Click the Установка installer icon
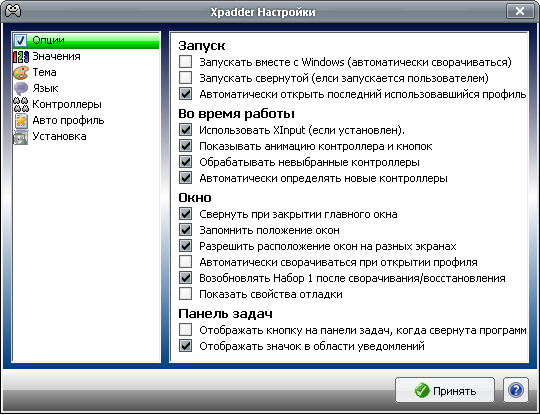 (21, 137)
